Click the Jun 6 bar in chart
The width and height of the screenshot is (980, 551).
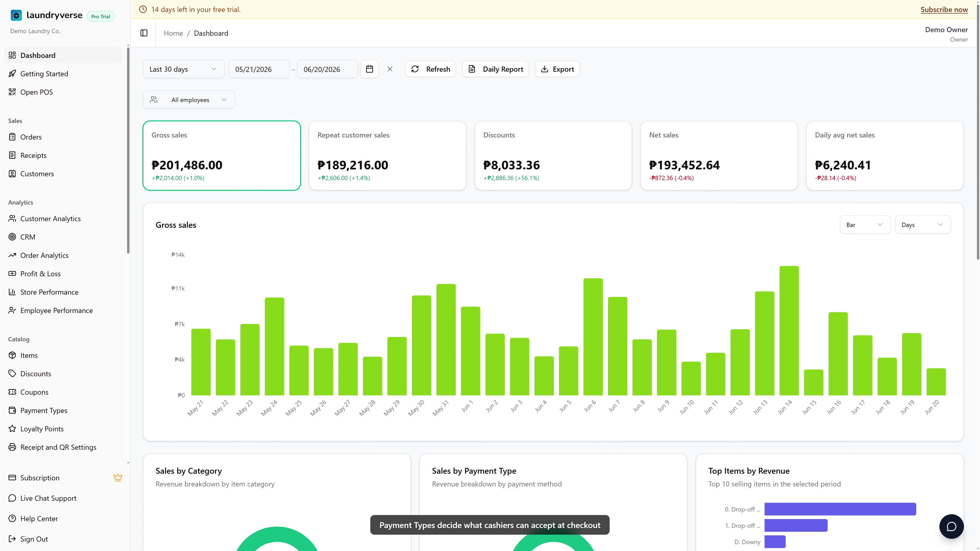click(593, 336)
